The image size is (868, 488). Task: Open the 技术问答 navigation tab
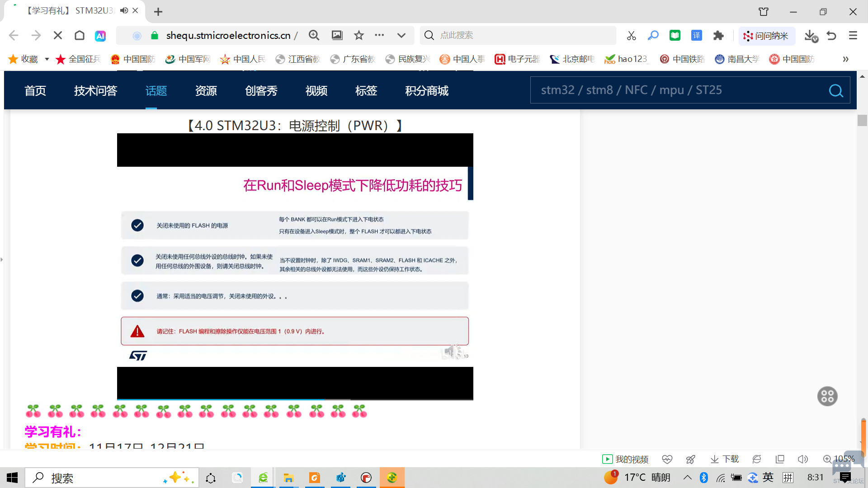(95, 91)
